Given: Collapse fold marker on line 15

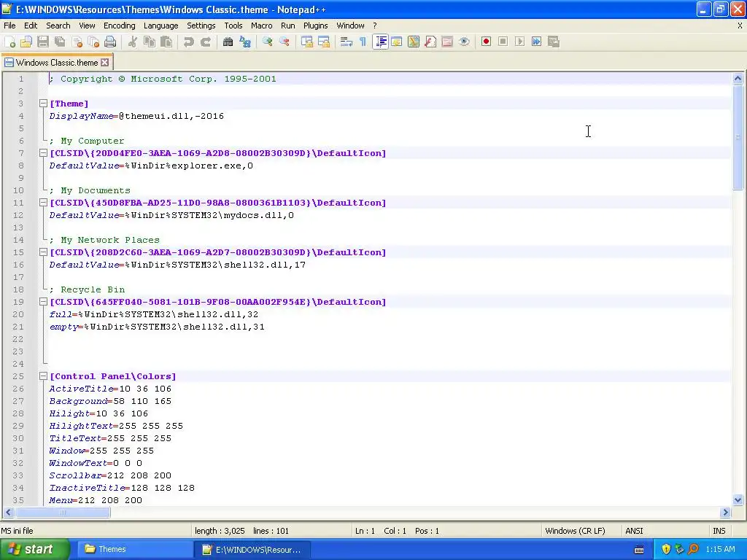Looking at the screenshot, I should tap(43, 252).
